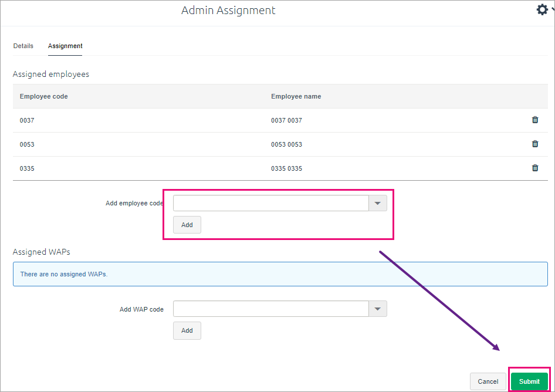Click the Employee name column header
Viewport: 555px width, 392px height.
pyautogui.click(x=296, y=96)
